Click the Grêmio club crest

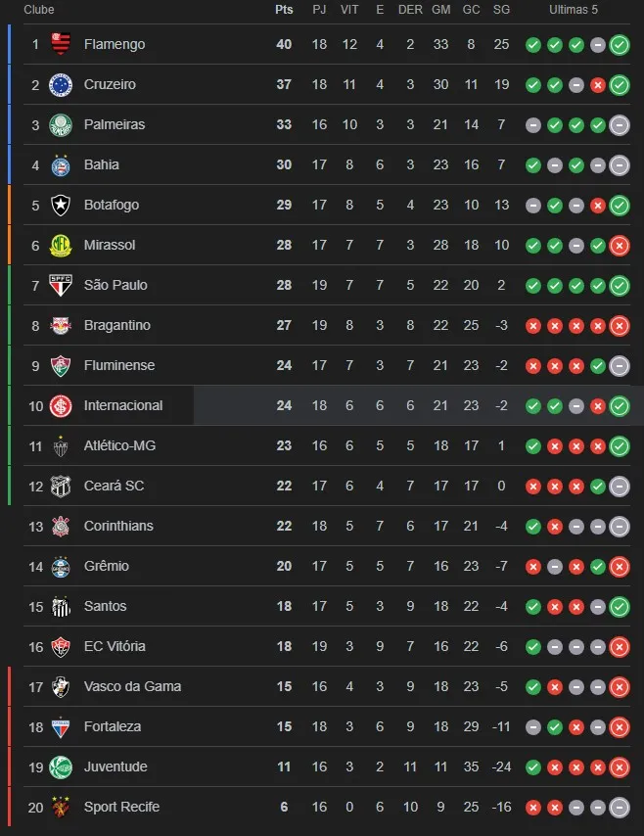pyautogui.click(x=61, y=566)
